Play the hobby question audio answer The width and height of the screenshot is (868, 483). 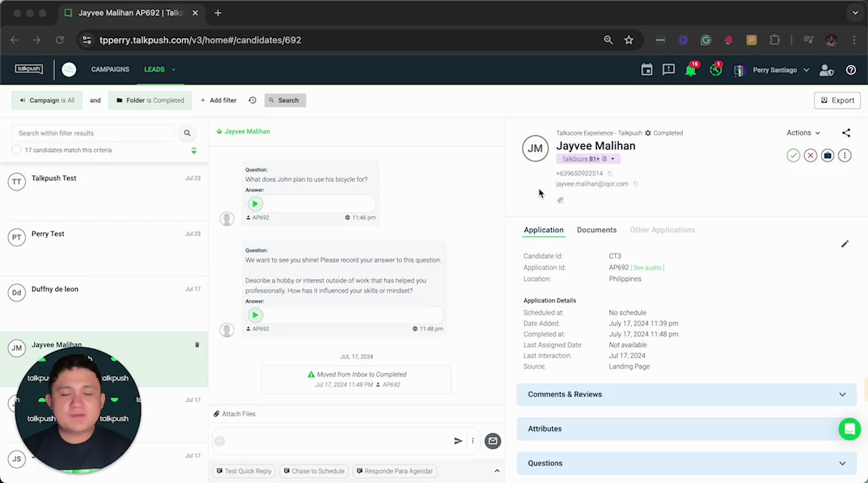click(x=255, y=315)
